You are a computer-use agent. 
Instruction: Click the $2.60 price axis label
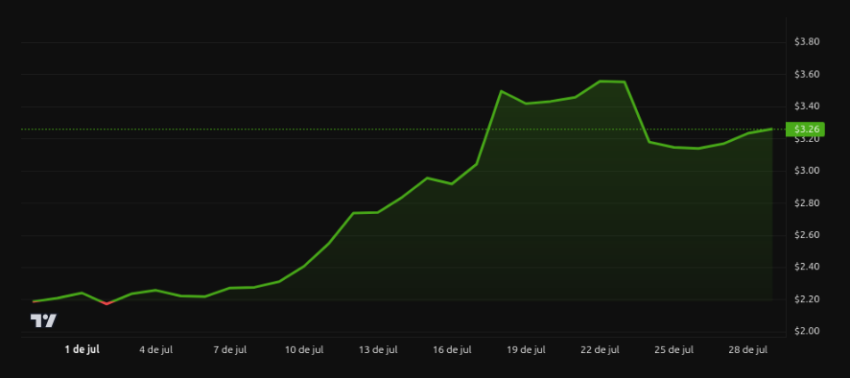pyautogui.click(x=807, y=235)
